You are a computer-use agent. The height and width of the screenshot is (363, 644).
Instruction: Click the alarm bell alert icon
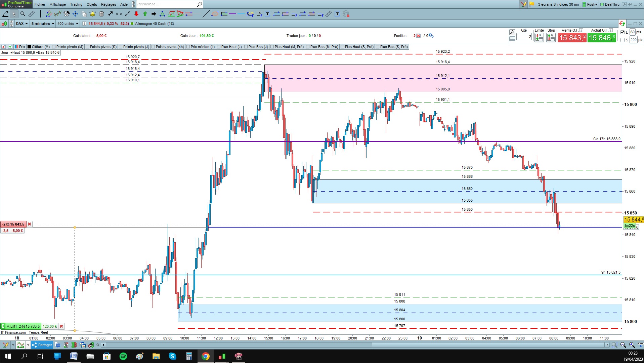(x=92, y=14)
